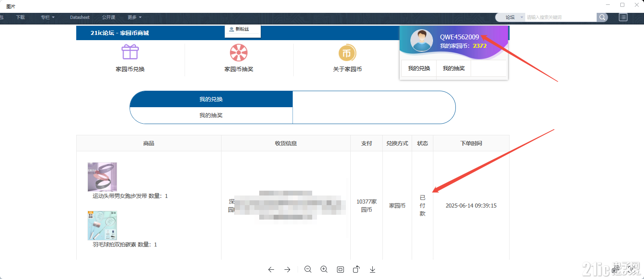The height and width of the screenshot is (279, 644).
Task: Click 我的兑换 button in the user card
Action: point(419,68)
